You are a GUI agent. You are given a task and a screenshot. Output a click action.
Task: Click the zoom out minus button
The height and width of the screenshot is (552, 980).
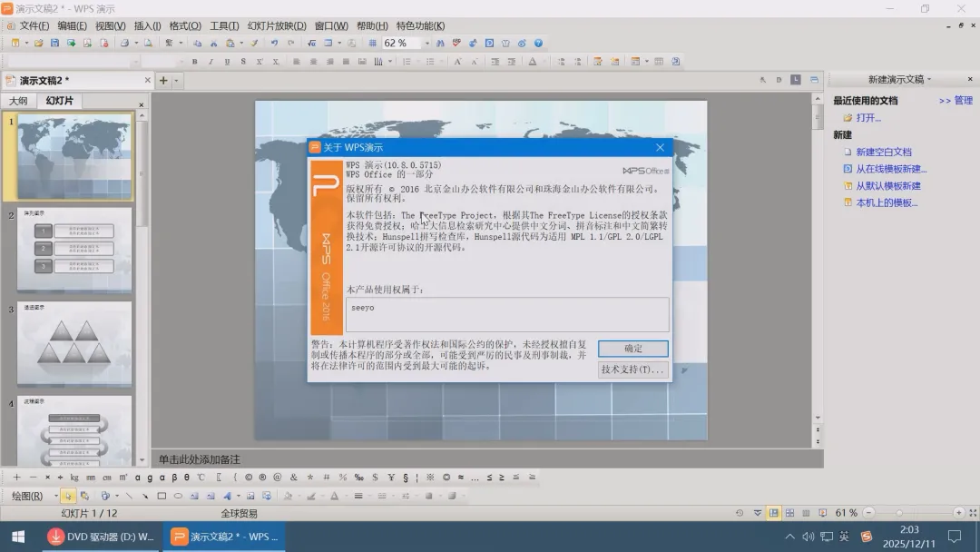tap(868, 513)
